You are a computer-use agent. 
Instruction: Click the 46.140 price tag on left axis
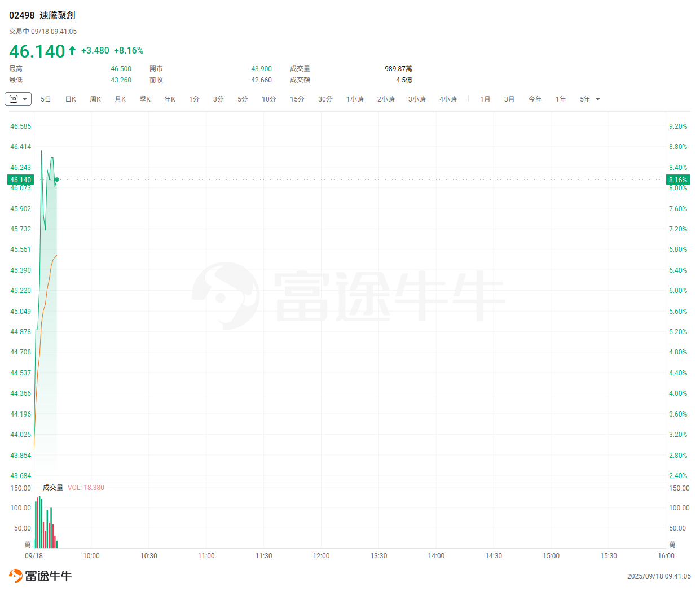click(x=21, y=180)
